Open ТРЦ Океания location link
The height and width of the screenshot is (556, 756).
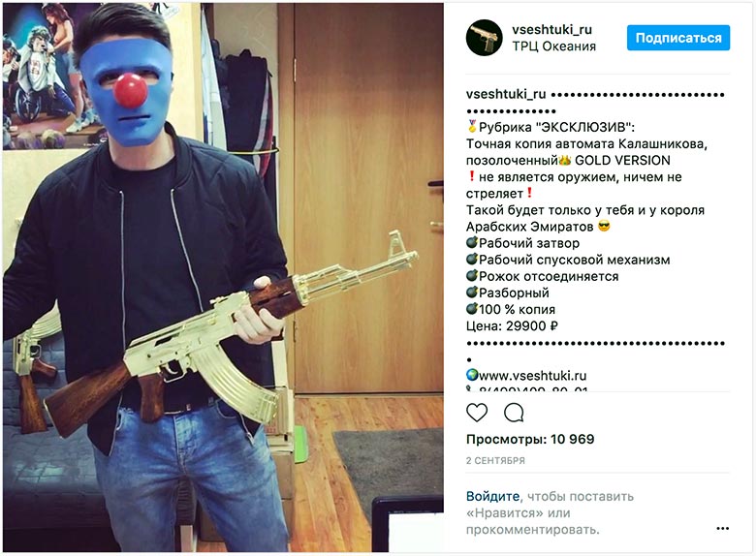click(x=554, y=46)
